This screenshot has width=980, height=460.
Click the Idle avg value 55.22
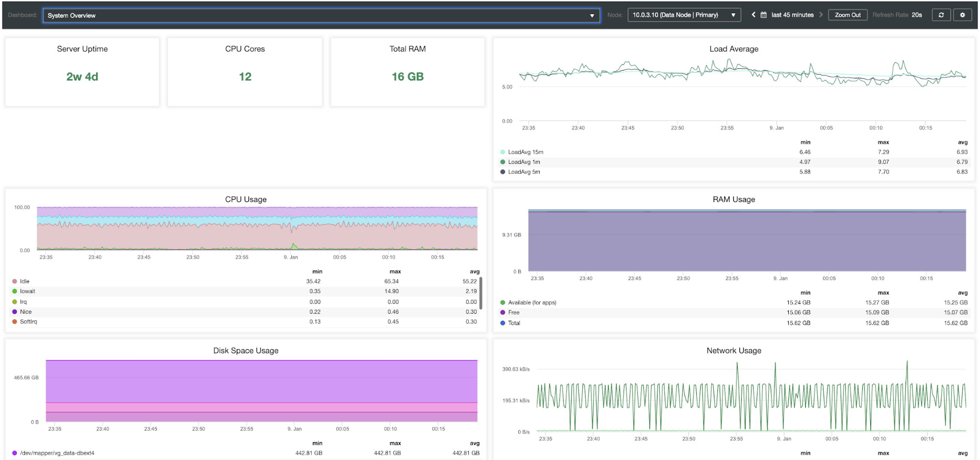[470, 281]
